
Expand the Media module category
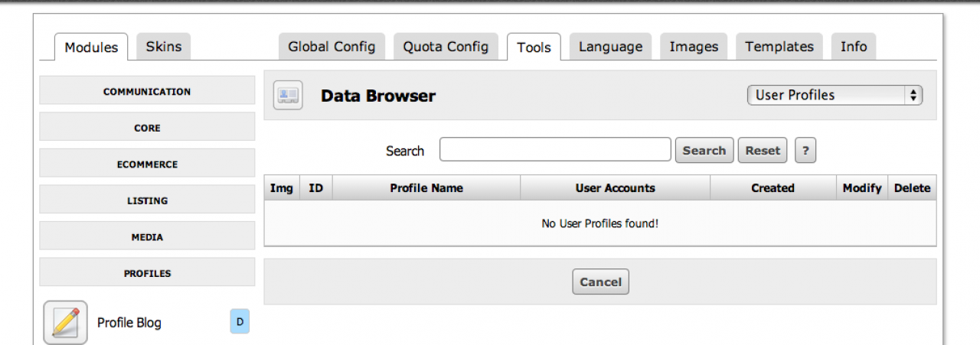click(147, 237)
